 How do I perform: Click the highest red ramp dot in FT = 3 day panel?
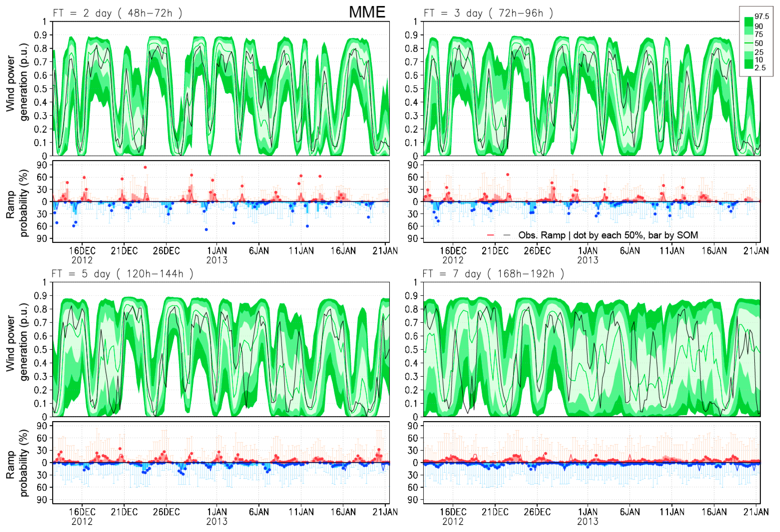(x=508, y=175)
